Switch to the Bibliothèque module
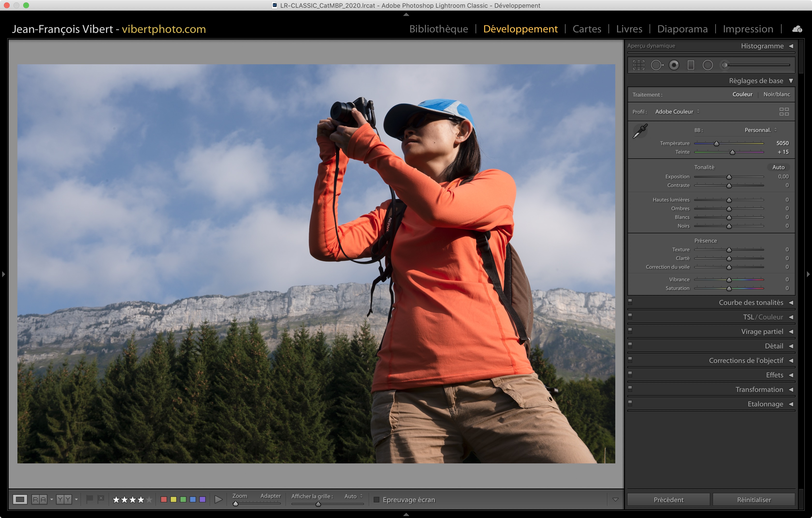This screenshot has height=518, width=812. [438, 29]
